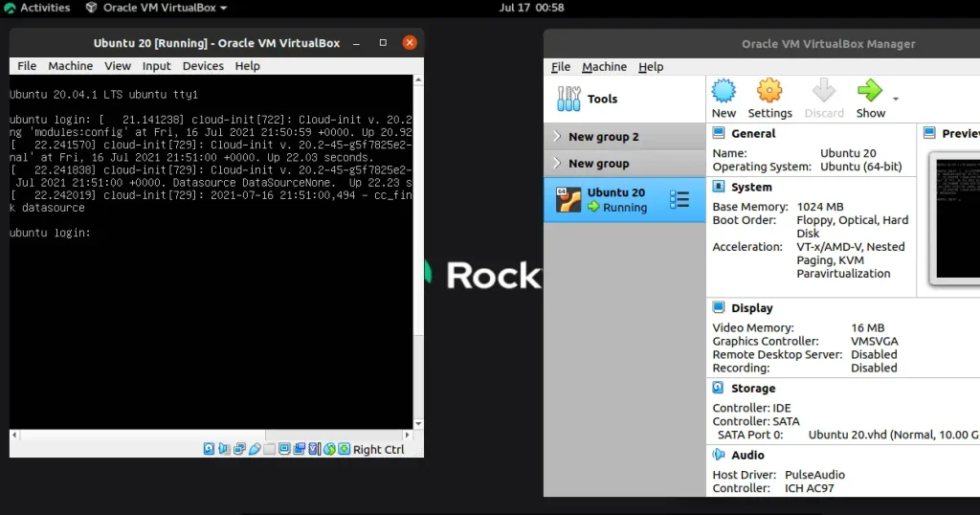Click the gray shared folders indicator in status bar
Image resolution: width=980 pixels, height=515 pixels.
click(269, 449)
